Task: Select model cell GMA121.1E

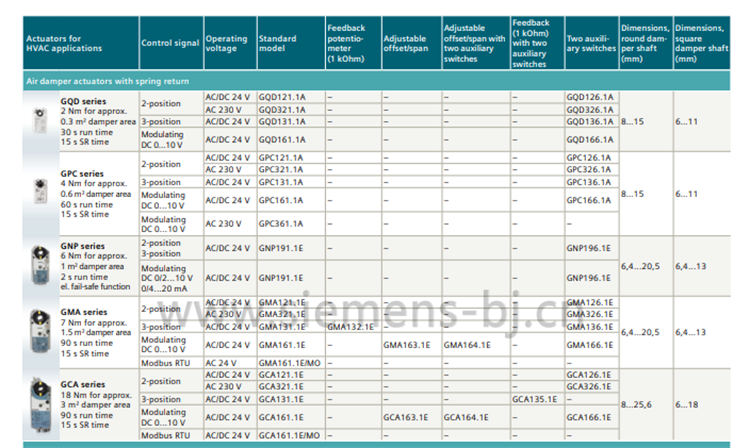Action: pos(282,302)
